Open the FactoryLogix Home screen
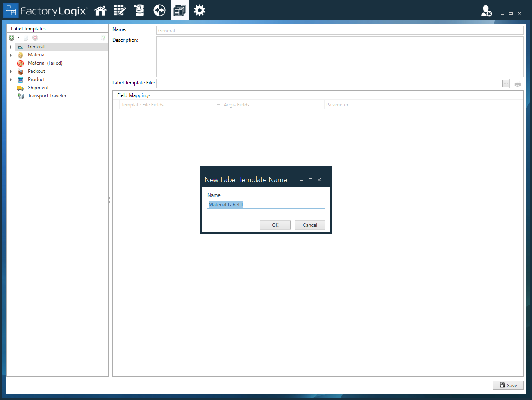The width and height of the screenshot is (532, 400). pos(100,10)
